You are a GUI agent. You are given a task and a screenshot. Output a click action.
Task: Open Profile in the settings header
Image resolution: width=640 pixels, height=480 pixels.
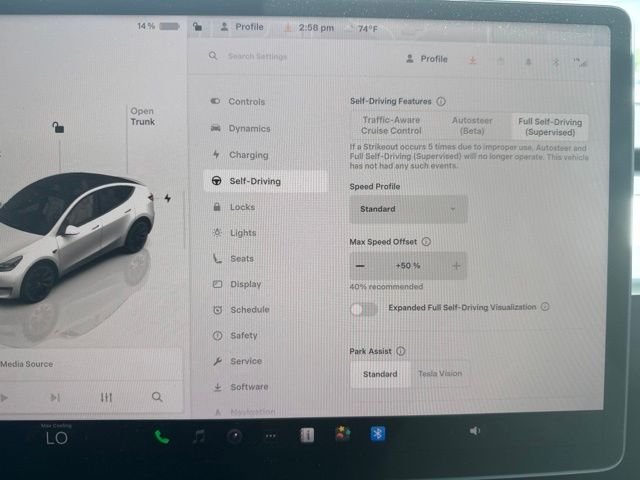427,59
